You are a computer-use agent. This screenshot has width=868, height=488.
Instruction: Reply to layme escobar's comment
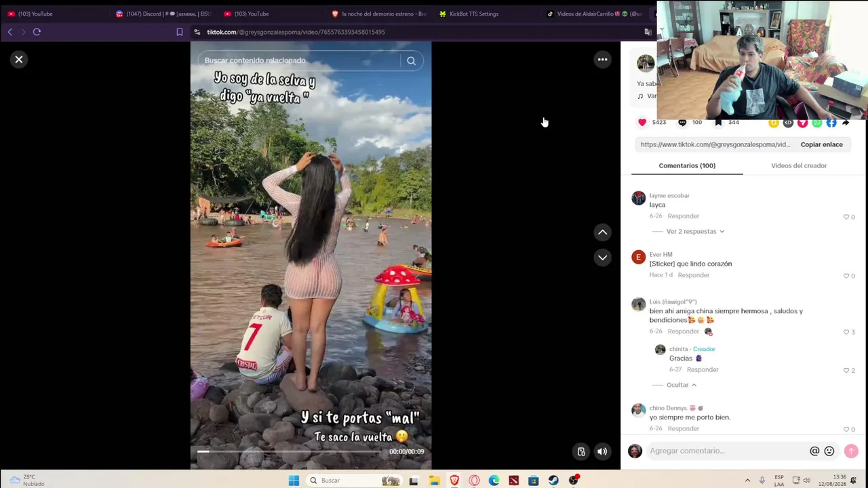[x=683, y=216]
